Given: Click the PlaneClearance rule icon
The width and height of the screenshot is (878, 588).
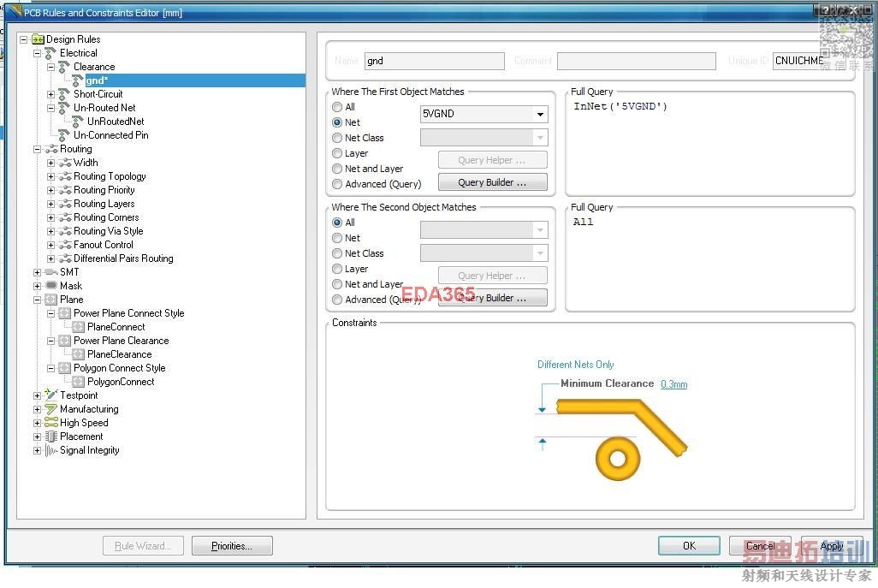Looking at the screenshot, I should (79, 354).
